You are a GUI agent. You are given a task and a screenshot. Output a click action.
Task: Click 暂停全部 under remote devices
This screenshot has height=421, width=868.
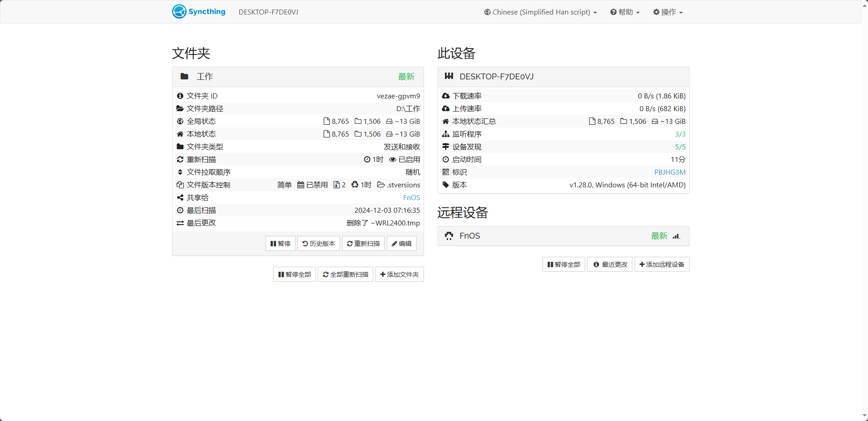click(564, 264)
